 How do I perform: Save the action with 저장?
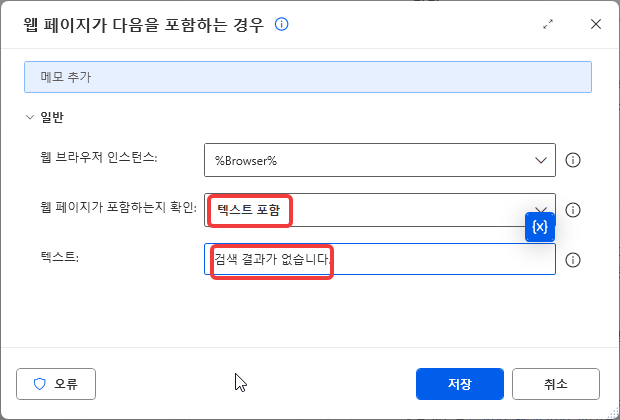tap(459, 384)
